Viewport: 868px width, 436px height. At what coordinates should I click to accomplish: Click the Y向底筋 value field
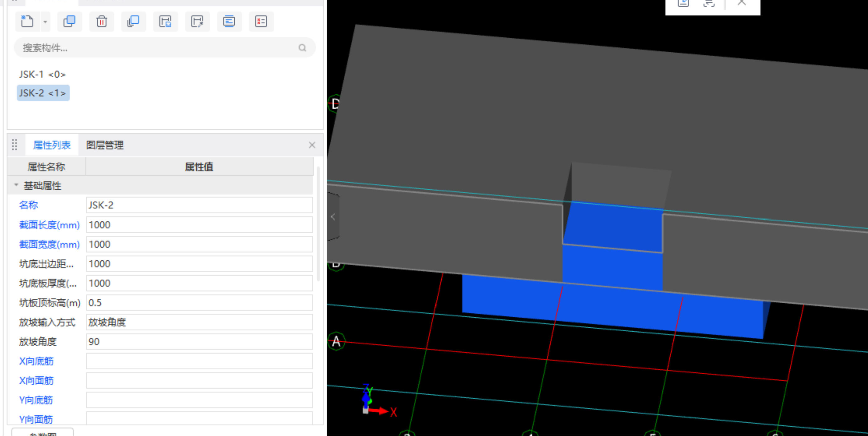(x=199, y=400)
